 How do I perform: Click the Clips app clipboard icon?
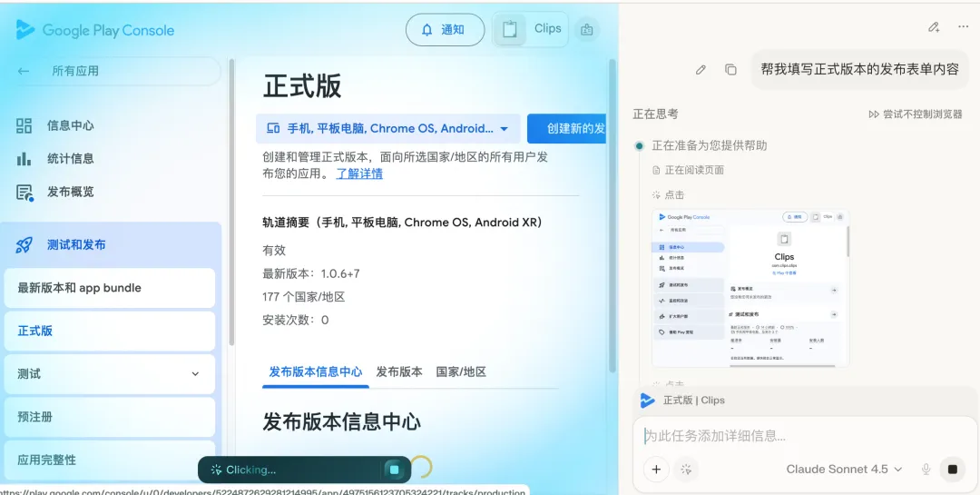point(509,29)
